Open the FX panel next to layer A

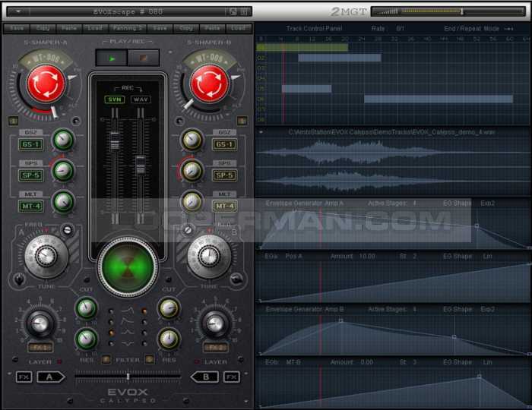(x=24, y=377)
